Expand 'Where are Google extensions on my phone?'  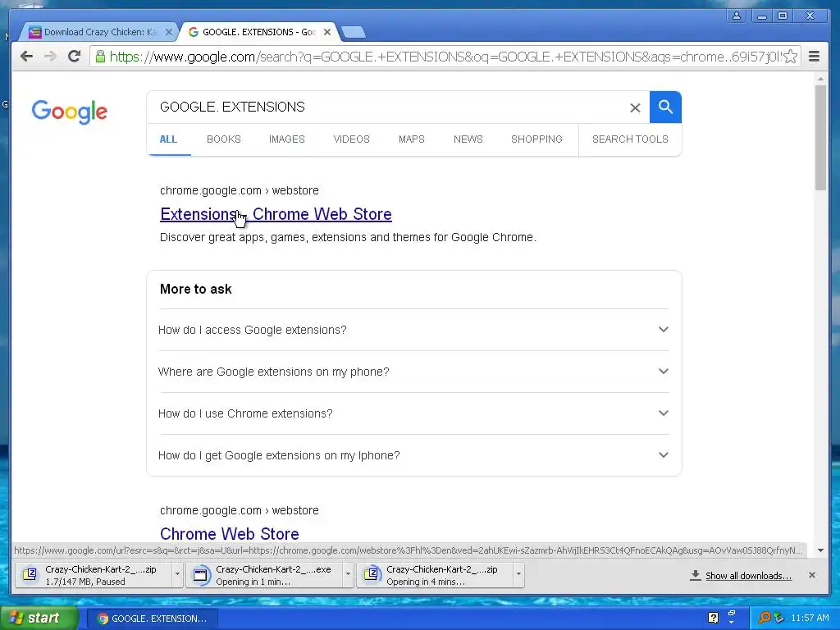pyautogui.click(x=413, y=372)
